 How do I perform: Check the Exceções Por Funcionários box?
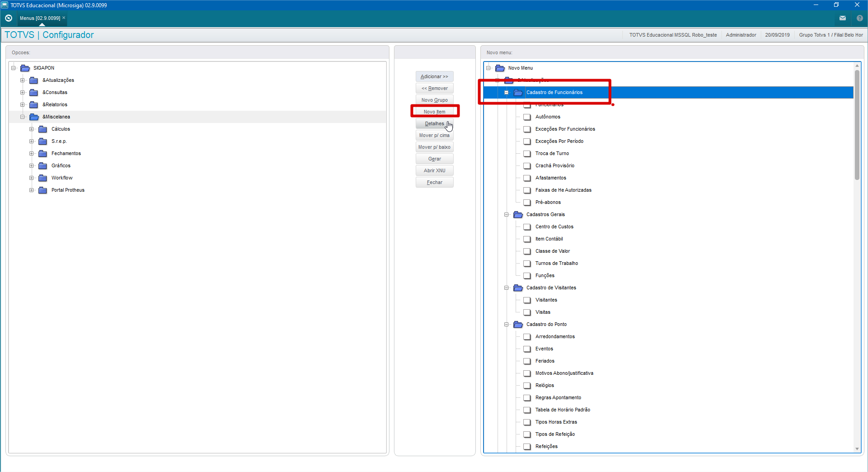pos(527,129)
